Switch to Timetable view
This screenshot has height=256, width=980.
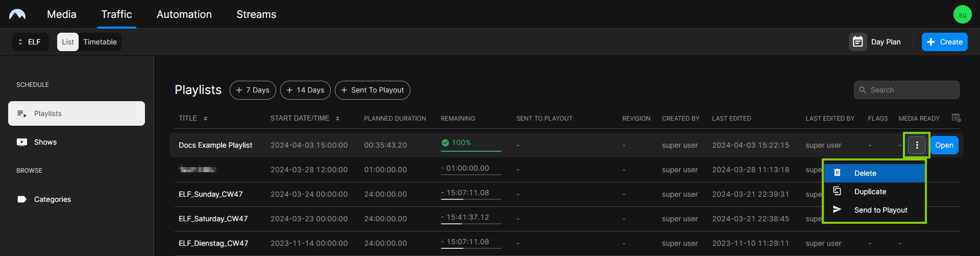(x=100, y=42)
